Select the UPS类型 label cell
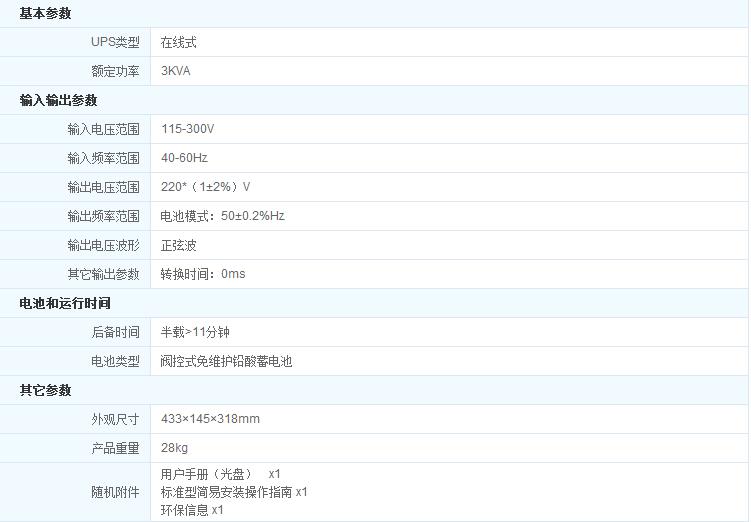The image size is (751, 522). pos(115,43)
